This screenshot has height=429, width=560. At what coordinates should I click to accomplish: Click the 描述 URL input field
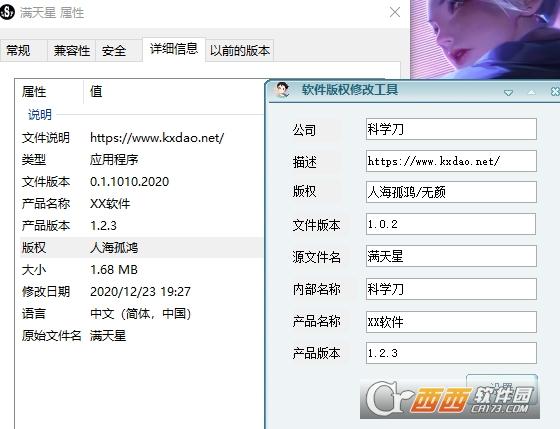(x=451, y=161)
